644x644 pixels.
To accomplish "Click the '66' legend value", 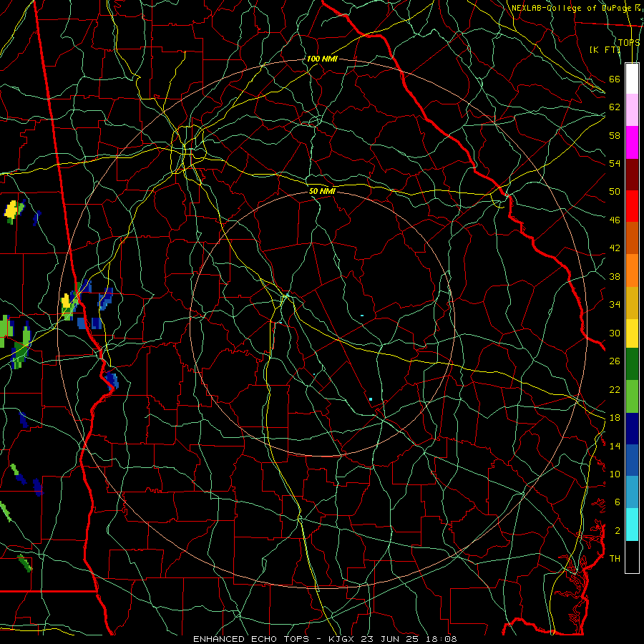I will pos(615,79).
